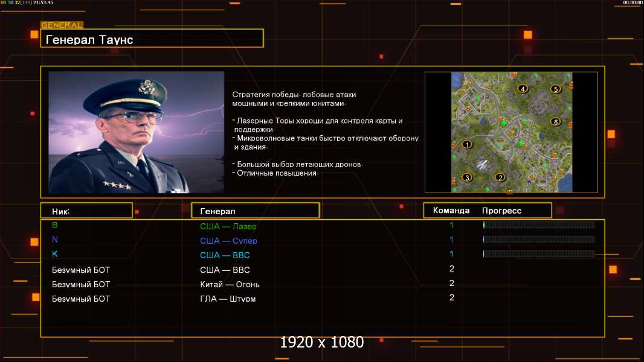The height and width of the screenshot is (362, 644).
Task: Select Безумный БОТ in the white США — ВВС row
Action: click(x=81, y=270)
